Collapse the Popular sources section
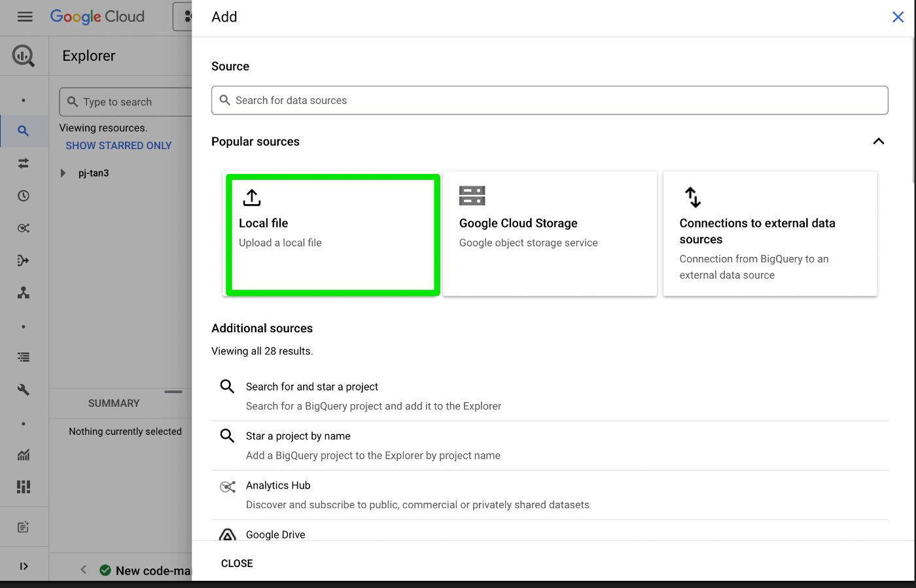 tap(879, 141)
